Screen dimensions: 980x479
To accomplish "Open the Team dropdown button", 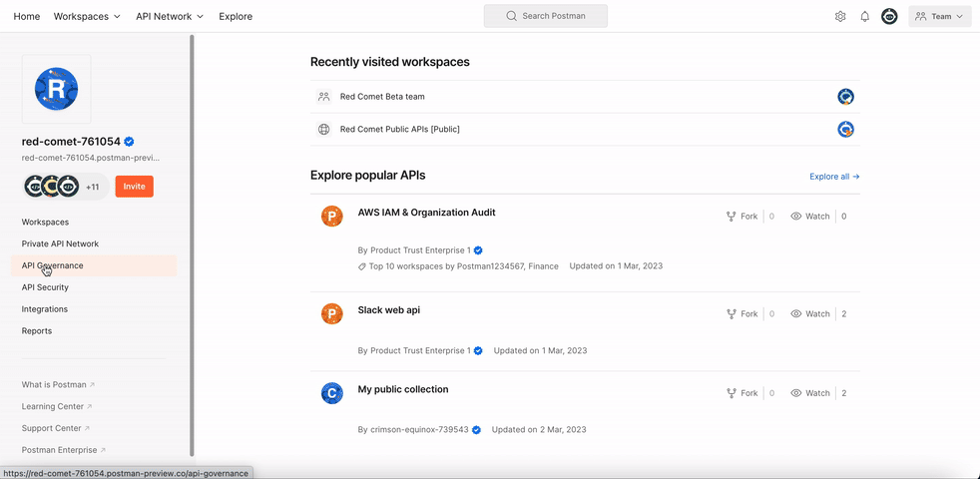I will 940,16.
